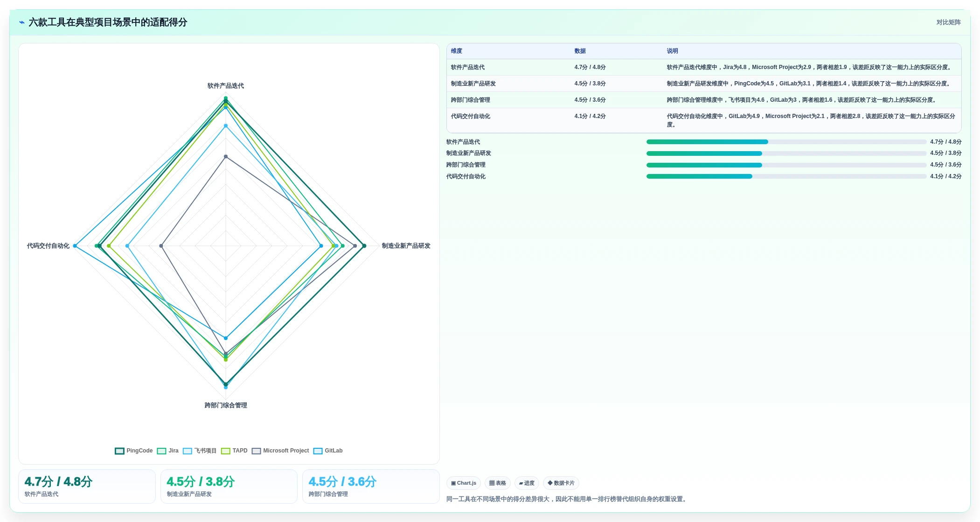Click the Chart.js tag chip
This screenshot has width=980, height=522.
[x=464, y=483]
